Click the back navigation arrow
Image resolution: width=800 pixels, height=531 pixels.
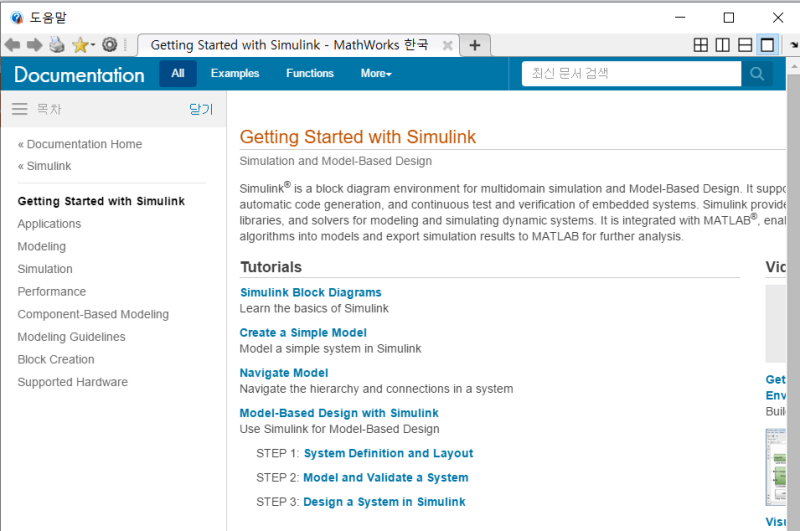point(12,45)
